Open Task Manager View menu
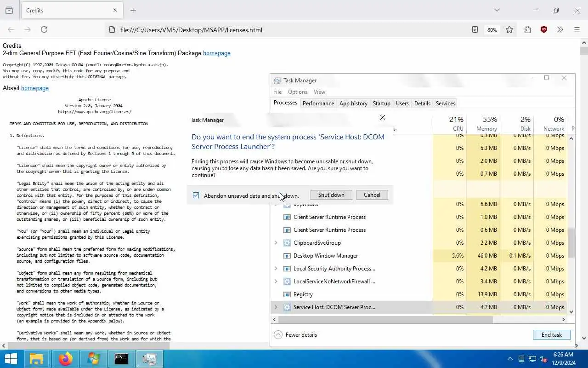 [x=319, y=92]
